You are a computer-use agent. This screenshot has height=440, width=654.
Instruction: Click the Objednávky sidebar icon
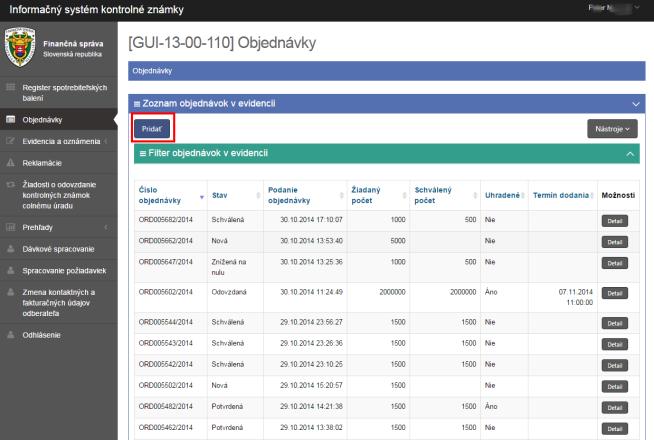(11, 119)
